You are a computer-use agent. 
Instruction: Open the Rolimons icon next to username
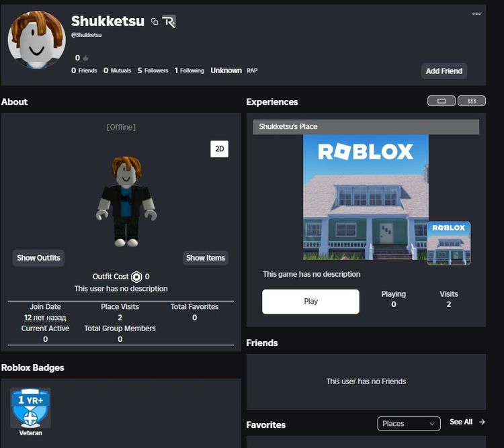pyautogui.click(x=169, y=22)
